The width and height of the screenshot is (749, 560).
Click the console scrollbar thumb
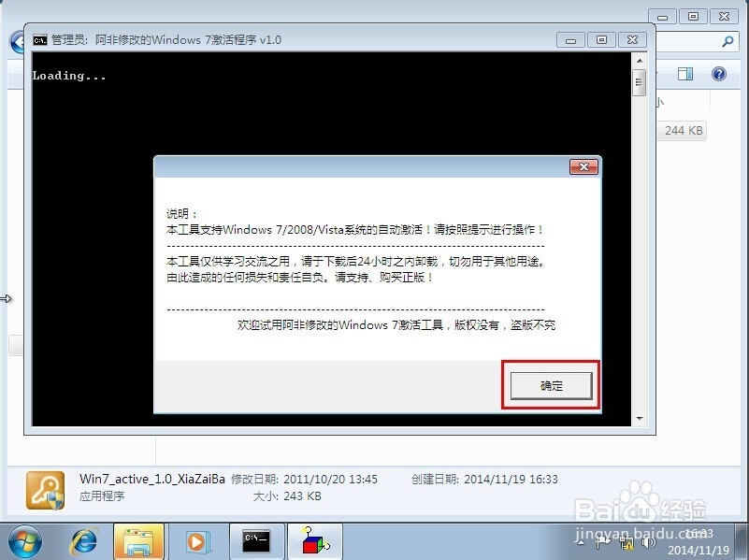click(640, 82)
